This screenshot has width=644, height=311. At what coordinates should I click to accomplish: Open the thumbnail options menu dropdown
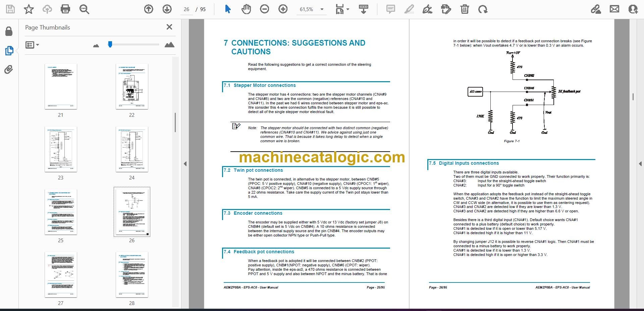(32, 45)
